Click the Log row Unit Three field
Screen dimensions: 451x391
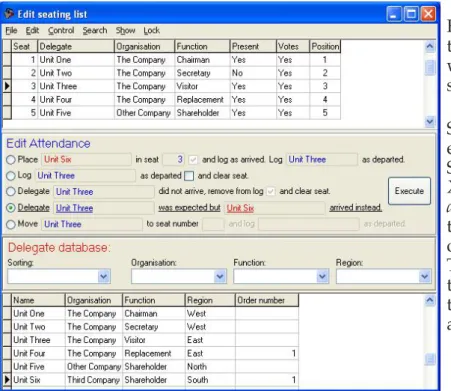[85, 176]
